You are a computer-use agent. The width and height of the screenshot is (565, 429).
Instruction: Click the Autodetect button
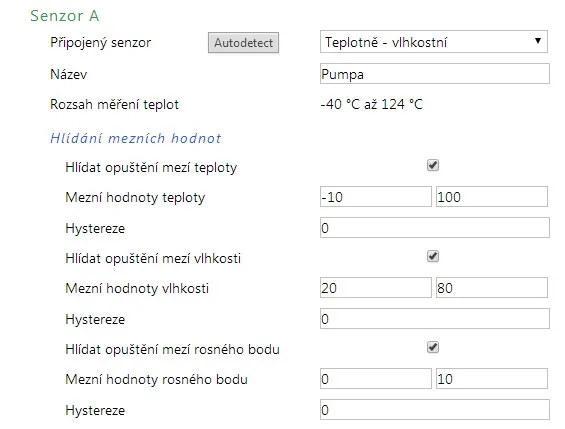tap(243, 43)
